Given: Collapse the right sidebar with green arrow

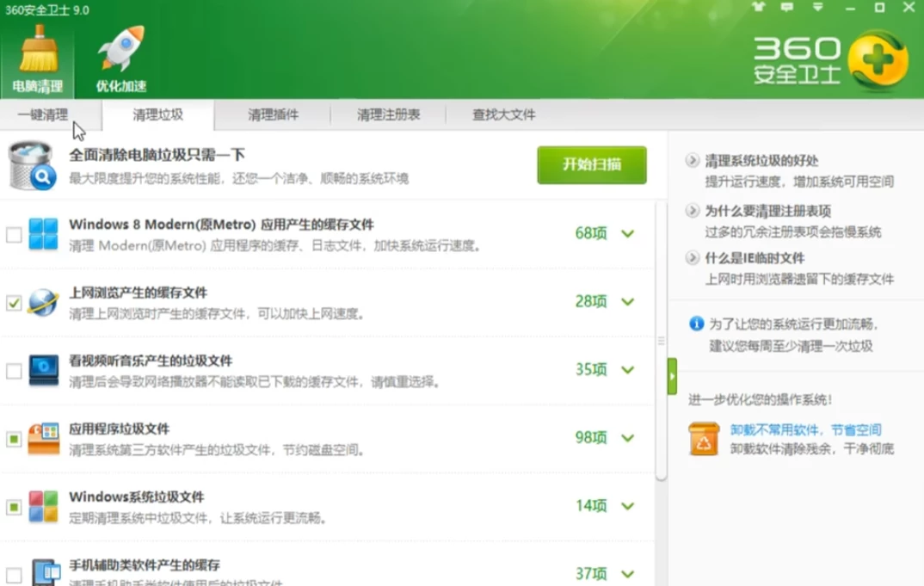Looking at the screenshot, I should pyautogui.click(x=673, y=376).
